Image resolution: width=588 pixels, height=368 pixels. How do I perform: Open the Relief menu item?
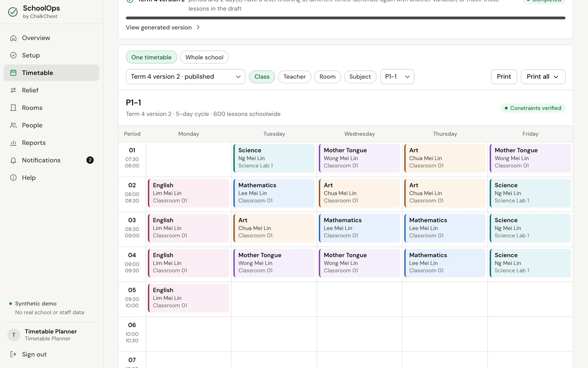point(51,90)
